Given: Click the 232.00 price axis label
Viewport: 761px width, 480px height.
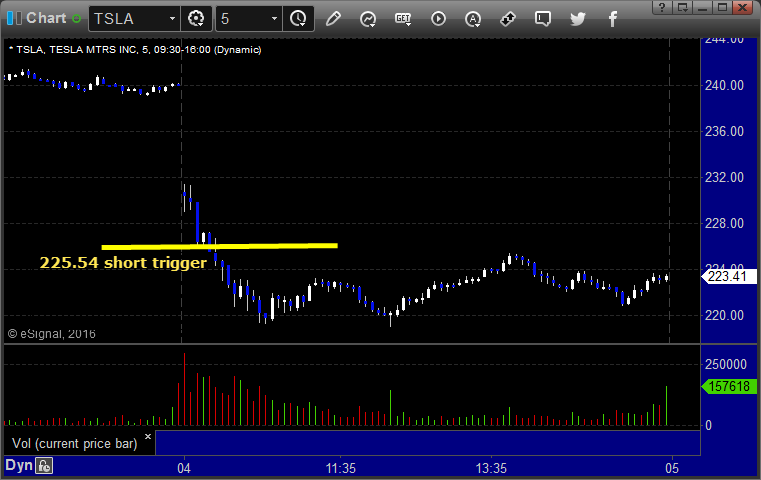Looking at the screenshot, I should 724,178.
